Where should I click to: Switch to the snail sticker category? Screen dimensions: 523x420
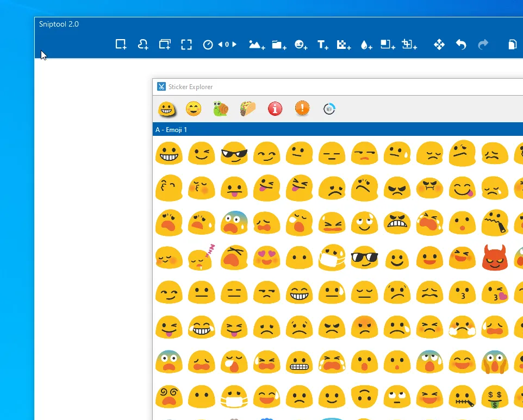221,109
